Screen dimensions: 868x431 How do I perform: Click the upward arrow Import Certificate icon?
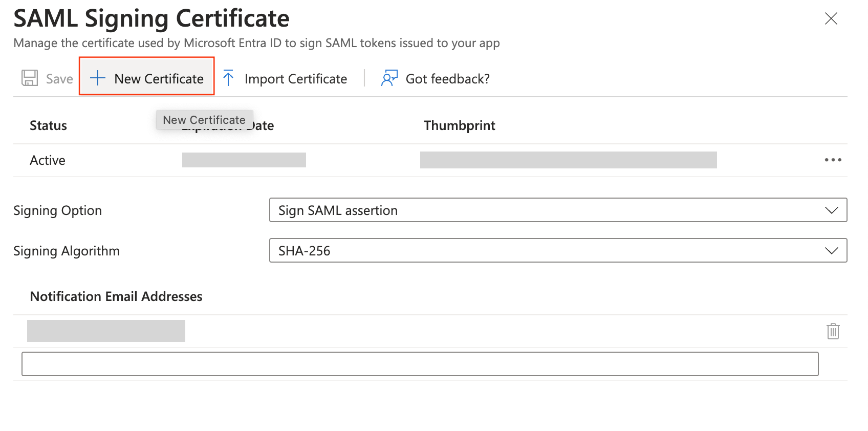(x=228, y=78)
